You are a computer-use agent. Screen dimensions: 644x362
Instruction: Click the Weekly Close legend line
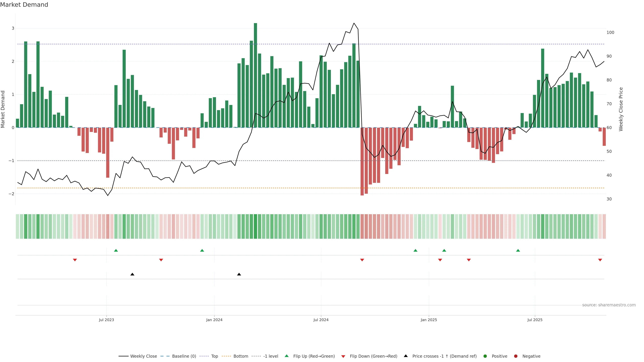(123, 356)
